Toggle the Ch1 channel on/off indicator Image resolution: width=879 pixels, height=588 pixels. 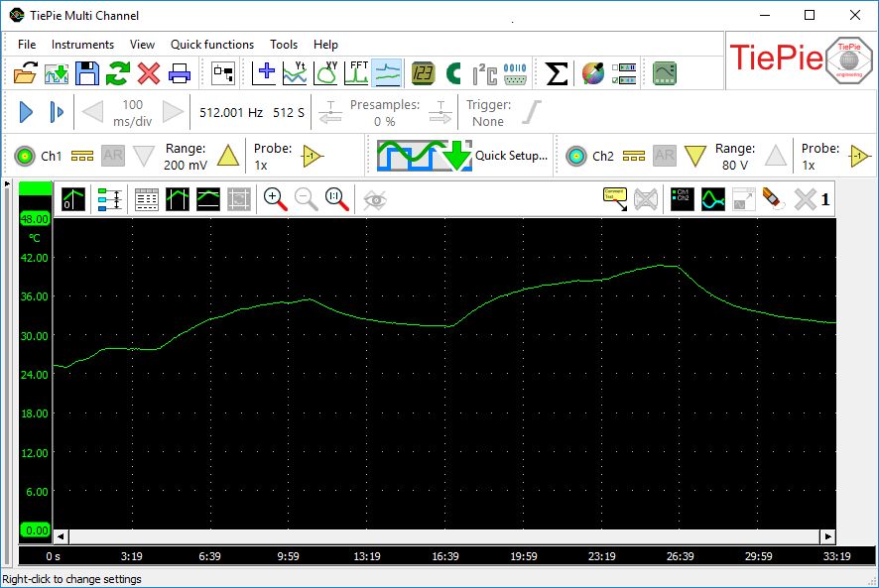(25, 156)
